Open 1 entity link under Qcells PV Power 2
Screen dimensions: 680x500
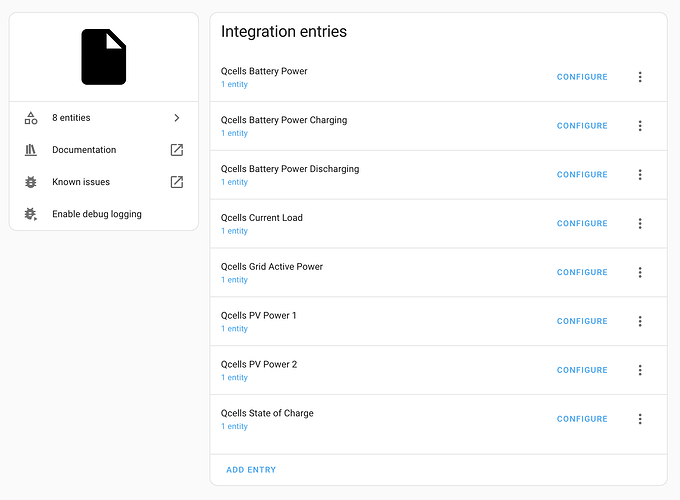pos(234,378)
